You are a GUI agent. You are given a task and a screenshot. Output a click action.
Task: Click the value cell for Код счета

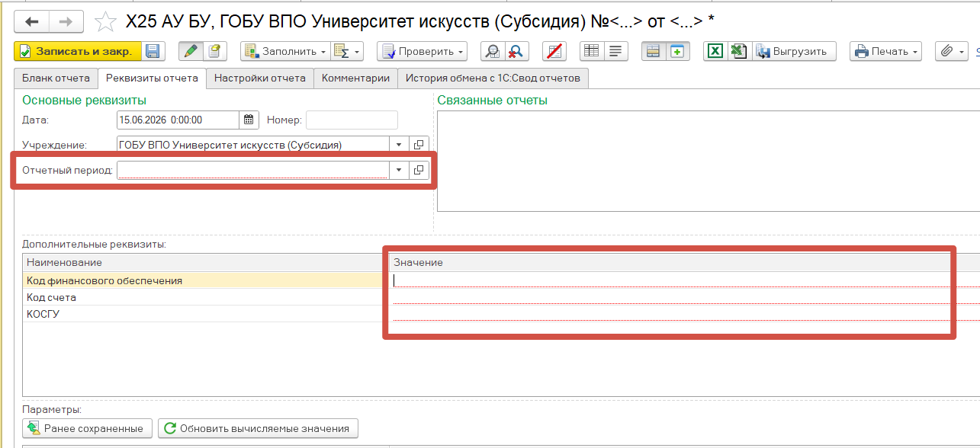(684, 297)
